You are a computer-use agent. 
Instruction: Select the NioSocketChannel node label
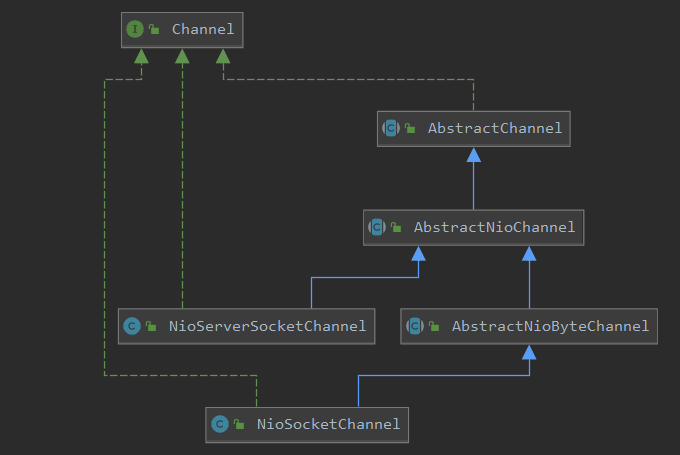pos(328,424)
